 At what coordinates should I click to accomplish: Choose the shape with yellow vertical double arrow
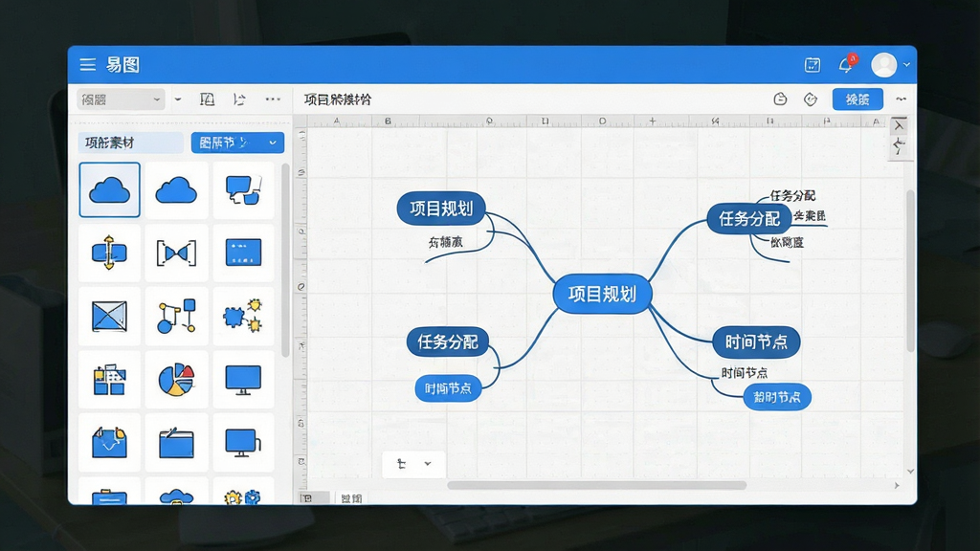(109, 253)
